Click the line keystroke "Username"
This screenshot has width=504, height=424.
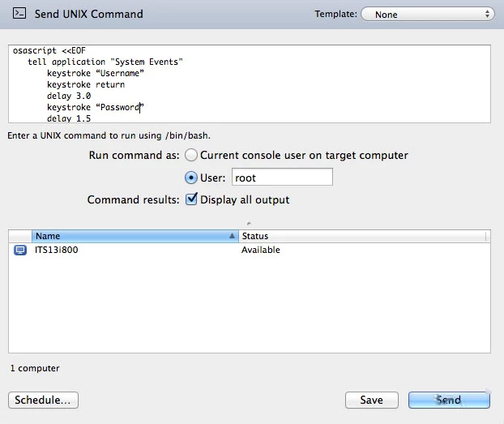(x=96, y=73)
